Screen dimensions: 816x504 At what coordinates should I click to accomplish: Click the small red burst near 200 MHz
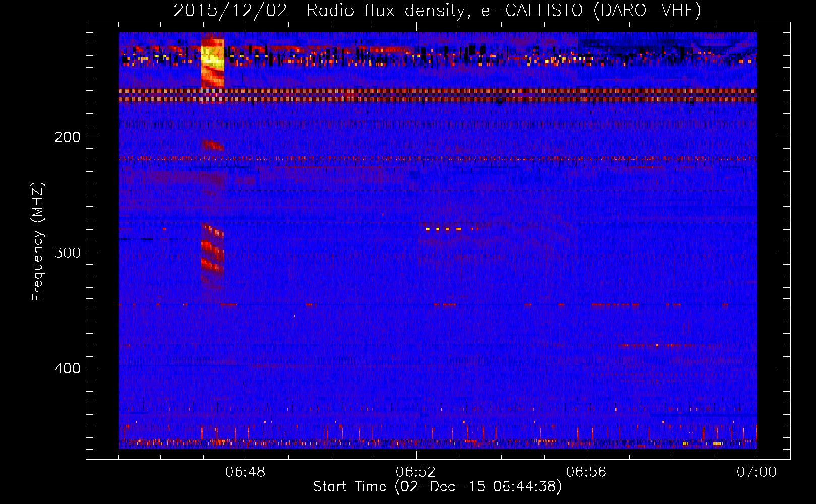pos(213,145)
